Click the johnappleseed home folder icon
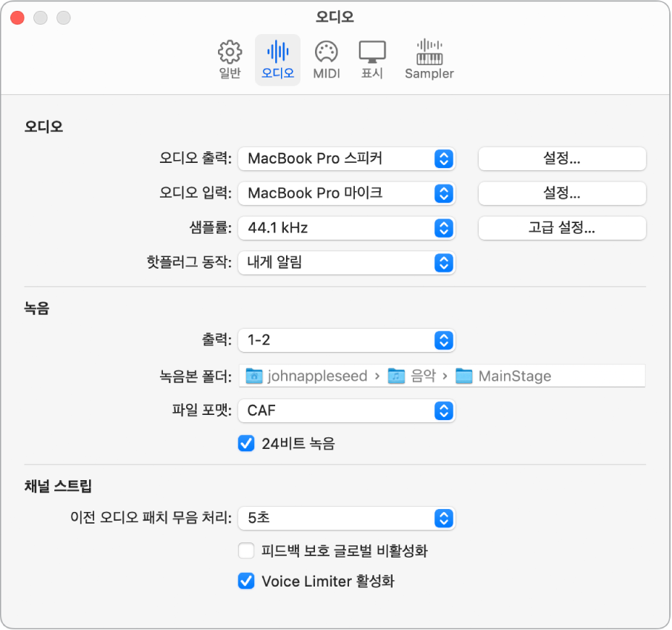The width and height of the screenshot is (672, 630). pos(253,376)
